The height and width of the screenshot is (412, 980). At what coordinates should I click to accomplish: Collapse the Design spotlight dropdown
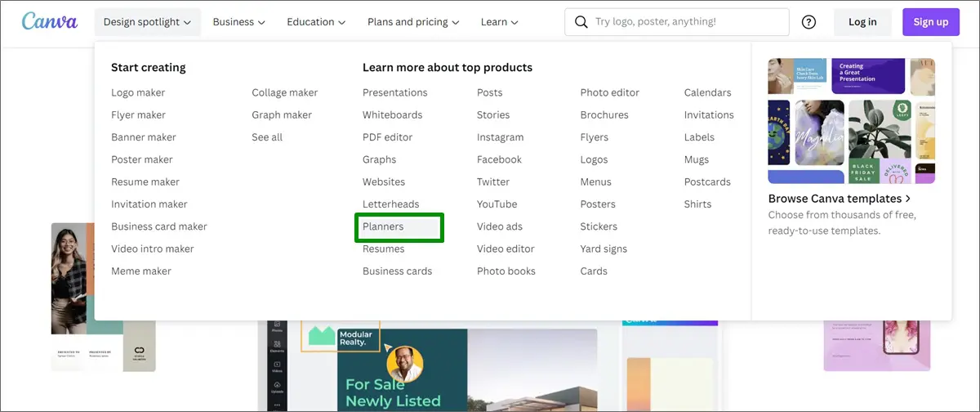click(x=147, y=22)
